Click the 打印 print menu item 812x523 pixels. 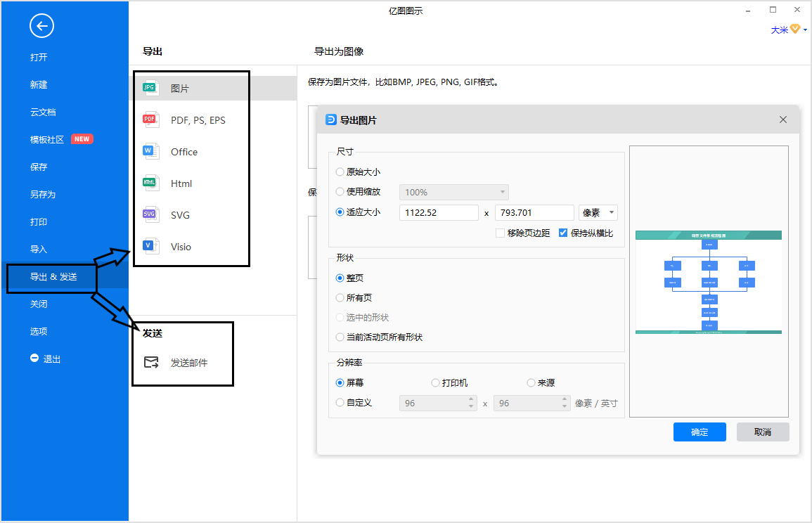(x=39, y=221)
